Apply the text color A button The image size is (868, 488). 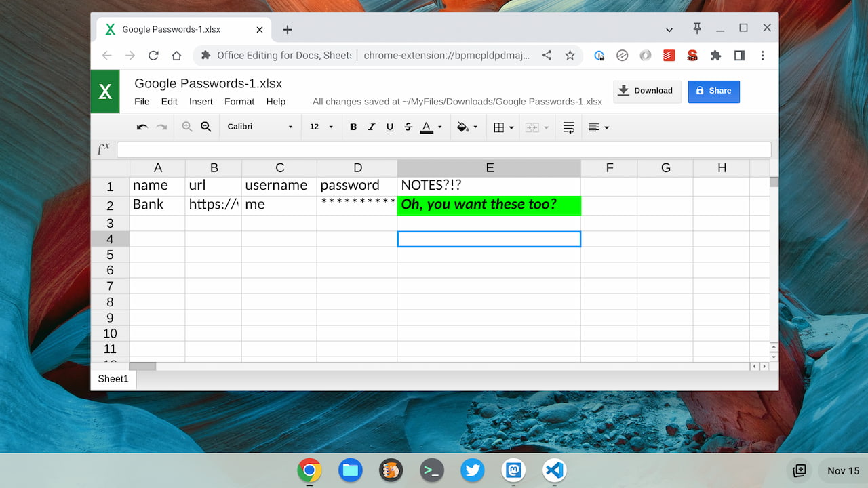coord(427,127)
